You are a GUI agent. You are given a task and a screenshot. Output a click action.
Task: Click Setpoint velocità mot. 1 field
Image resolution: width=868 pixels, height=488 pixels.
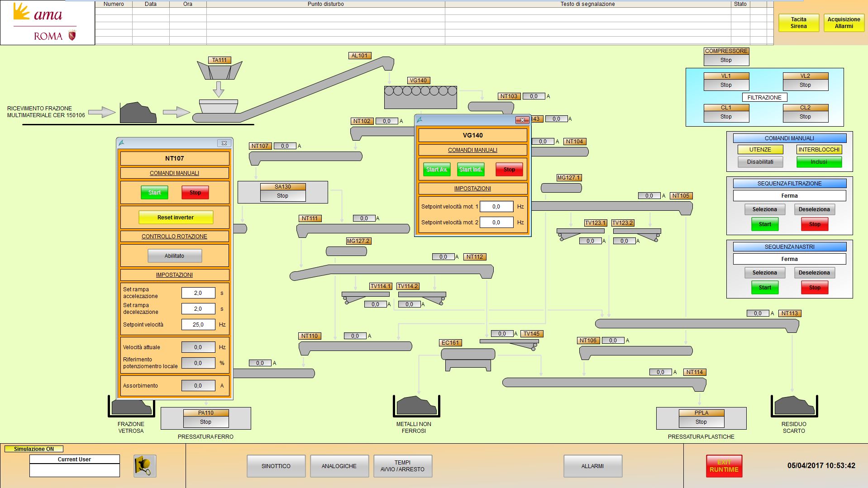(x=496, y=207)
